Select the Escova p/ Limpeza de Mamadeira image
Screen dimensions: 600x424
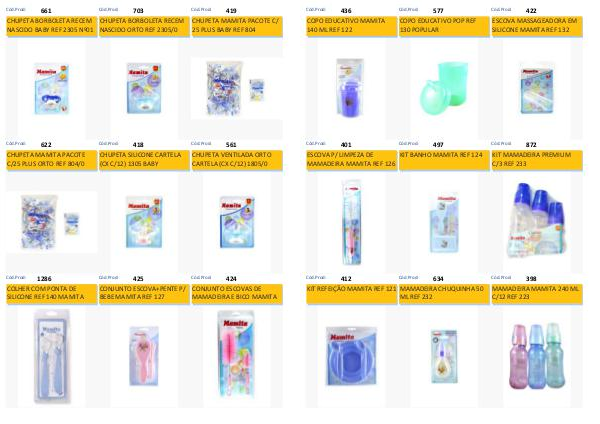click(x=351, y=222)
